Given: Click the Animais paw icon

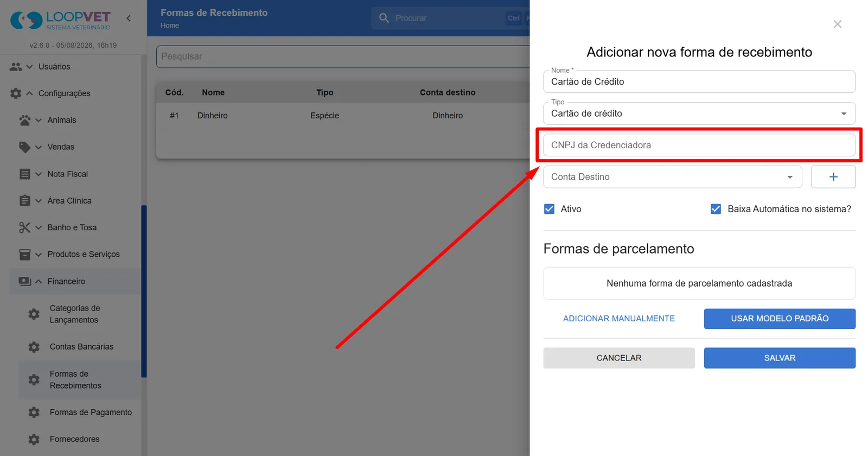Looking at the screenshot, I should pyautogui.click(x=25, y=120).
